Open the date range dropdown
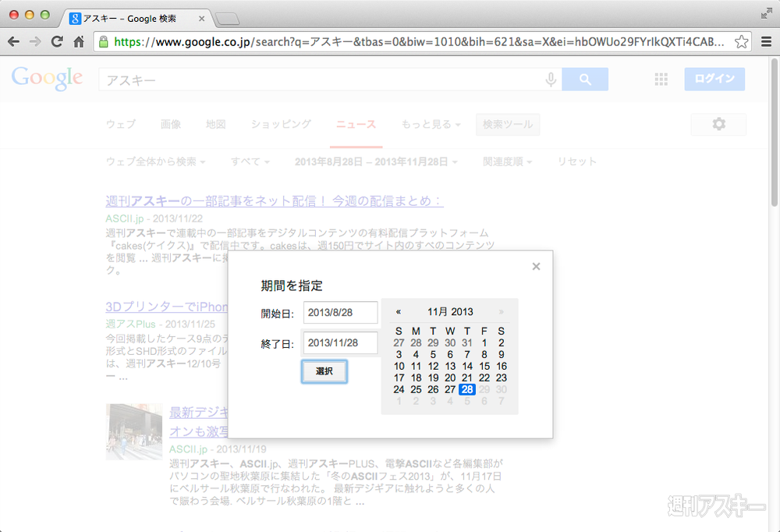This screenshot has height=532, width=780. [376, 161]
